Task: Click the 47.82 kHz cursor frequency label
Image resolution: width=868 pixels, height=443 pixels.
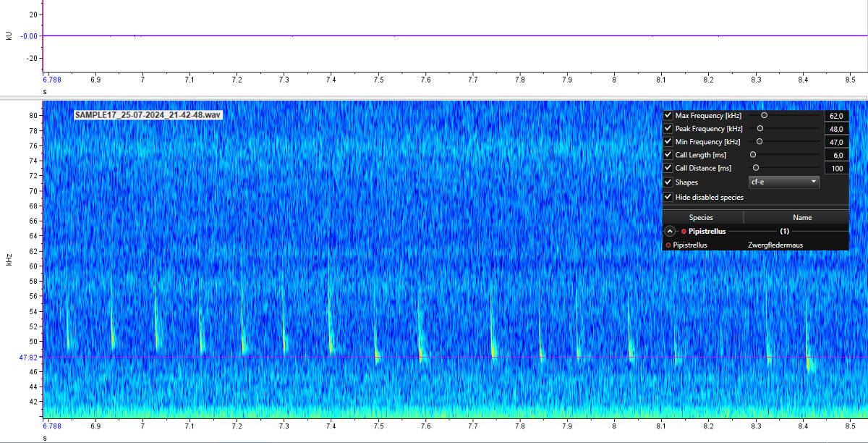Action: [30, 357]
